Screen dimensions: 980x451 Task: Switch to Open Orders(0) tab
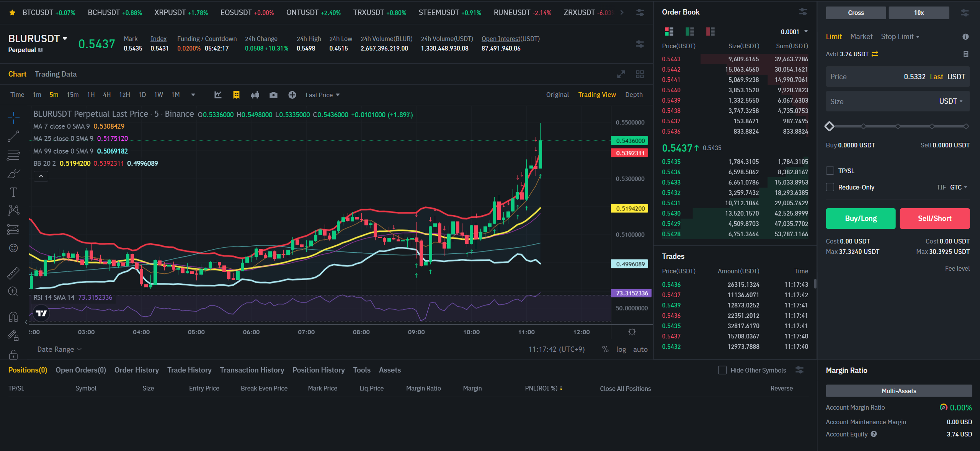[x=81, y=370]
